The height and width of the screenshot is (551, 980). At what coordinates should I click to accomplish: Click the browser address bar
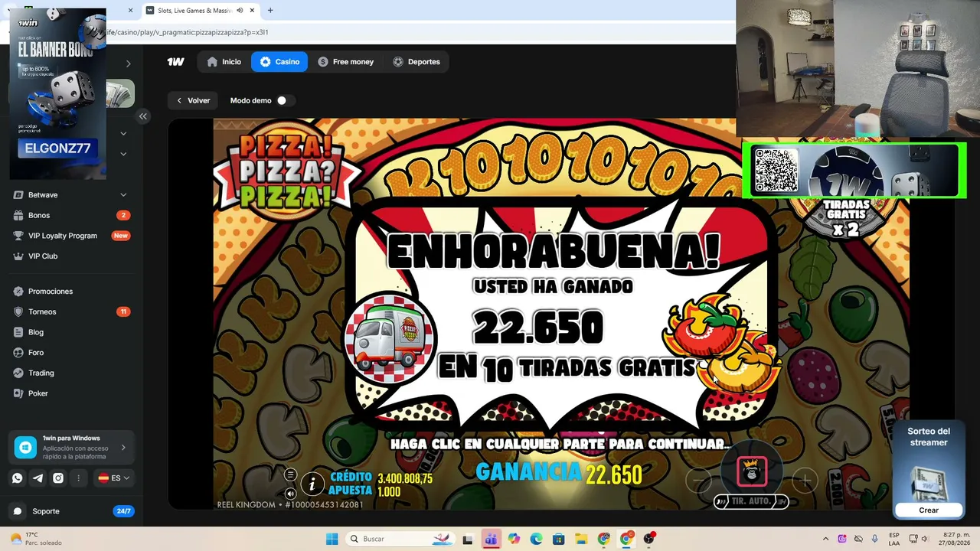[421, 32]
